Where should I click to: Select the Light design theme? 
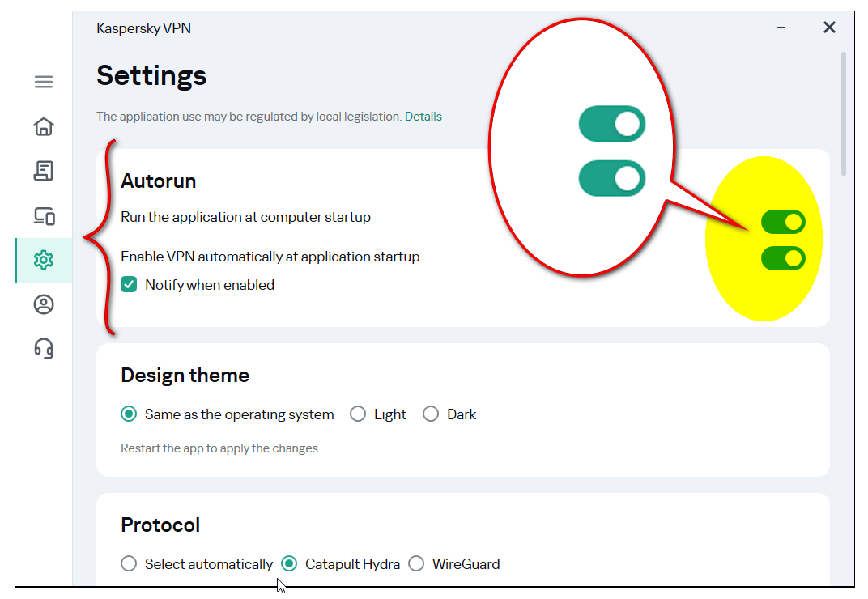[358, 414]
